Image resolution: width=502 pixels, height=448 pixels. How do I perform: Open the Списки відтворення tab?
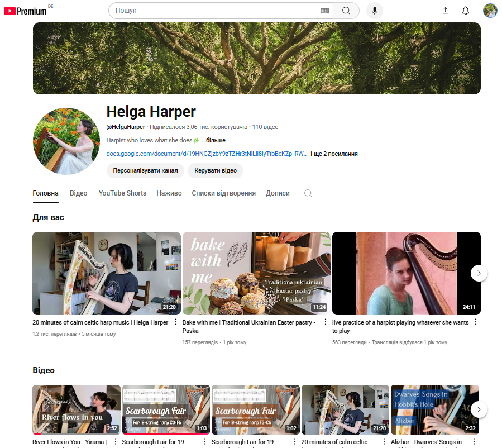pos(223,193)
